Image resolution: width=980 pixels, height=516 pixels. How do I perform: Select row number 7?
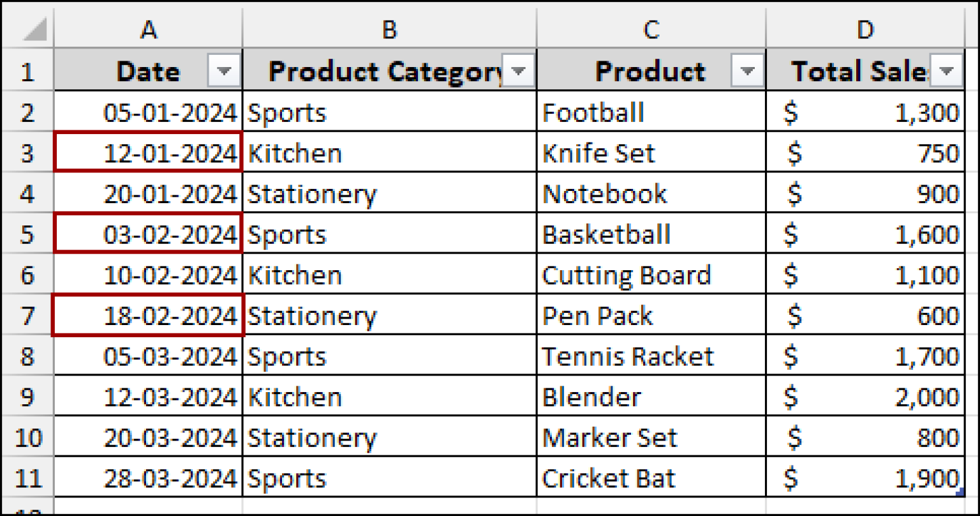27,315
